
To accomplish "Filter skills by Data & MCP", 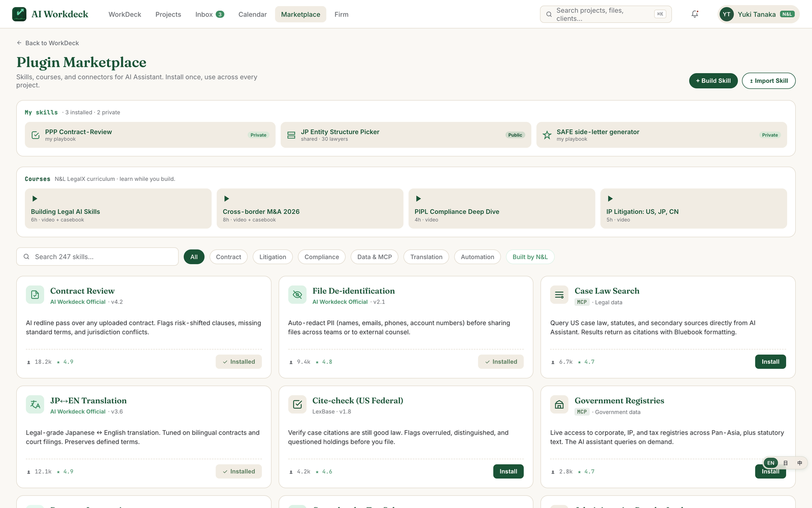I will coord(375,257).
